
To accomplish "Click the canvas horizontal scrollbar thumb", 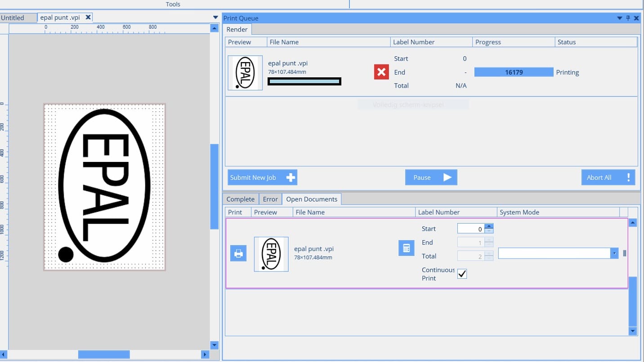I will coord(104,354).
